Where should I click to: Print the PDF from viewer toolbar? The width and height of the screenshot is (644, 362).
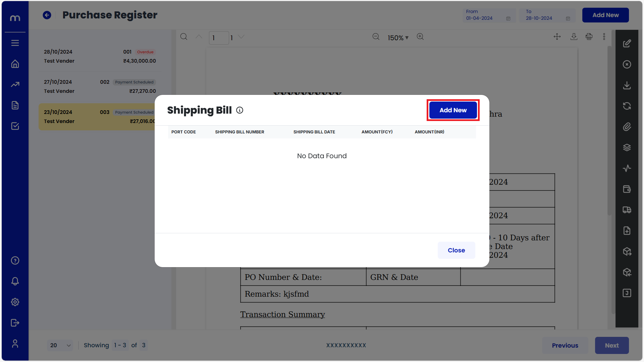pyautogui.click(x=589, y=37)
